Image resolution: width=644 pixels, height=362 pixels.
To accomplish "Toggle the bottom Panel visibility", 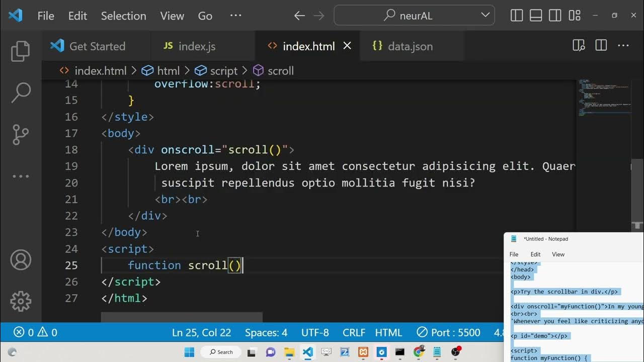I will click(536, 16).
